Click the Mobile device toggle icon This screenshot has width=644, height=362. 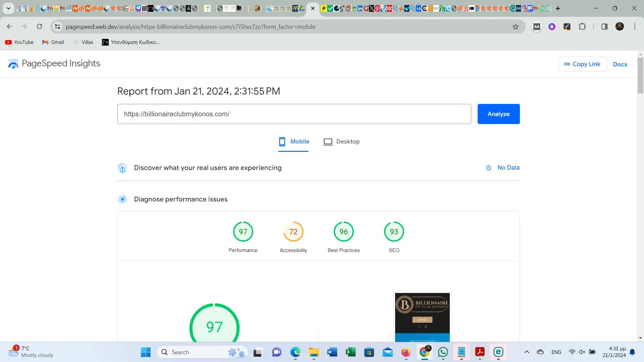[282, 141]
